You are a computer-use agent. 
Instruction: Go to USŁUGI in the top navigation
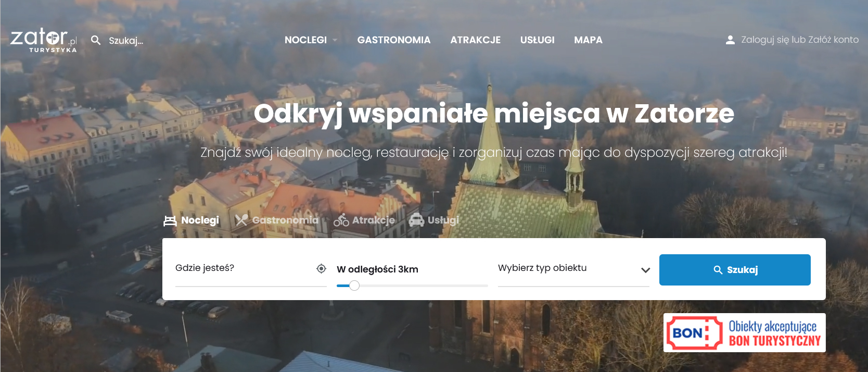tap(537, 40)
